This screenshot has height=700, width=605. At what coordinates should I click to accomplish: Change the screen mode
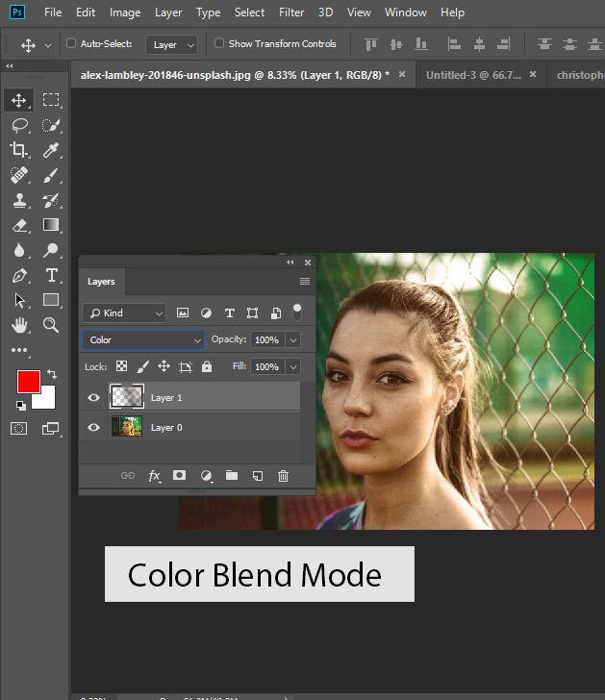[x=50, y=429]
